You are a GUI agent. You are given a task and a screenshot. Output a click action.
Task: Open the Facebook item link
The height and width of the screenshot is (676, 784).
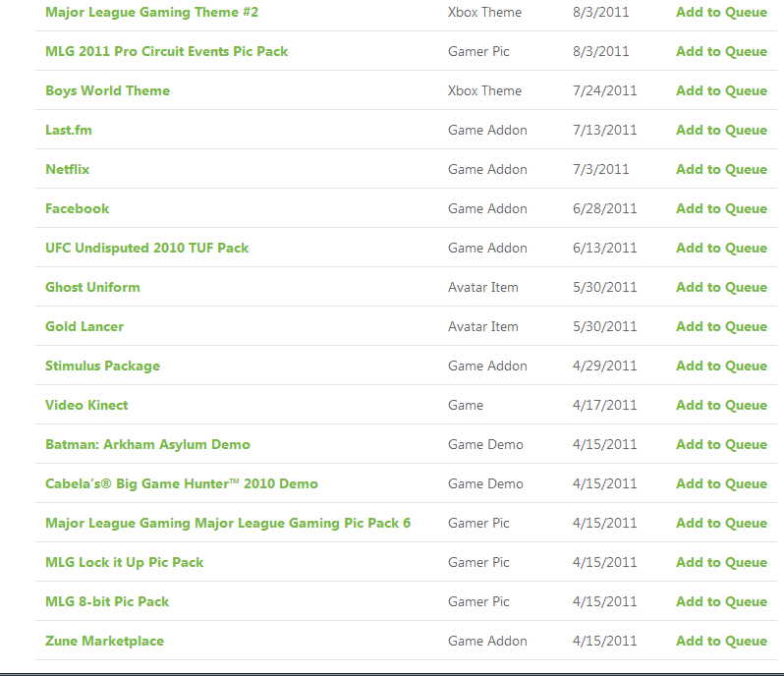pyautogui.click(x=77, y=208)
